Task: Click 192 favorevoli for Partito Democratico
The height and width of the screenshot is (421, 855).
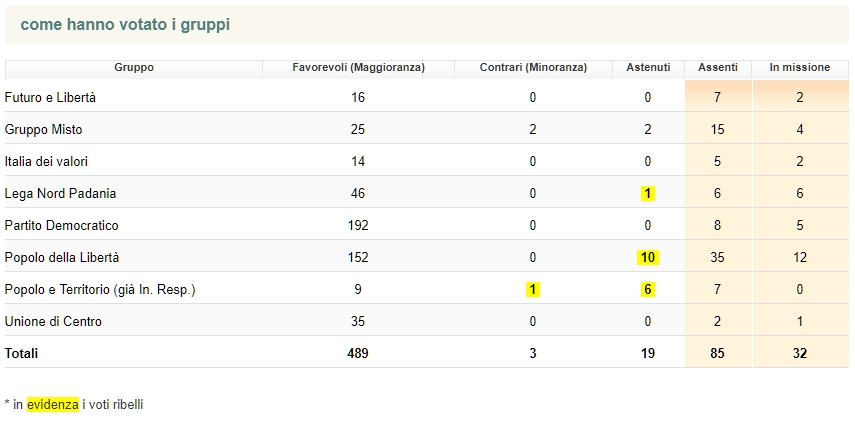Action: click(x=358, y=226)
